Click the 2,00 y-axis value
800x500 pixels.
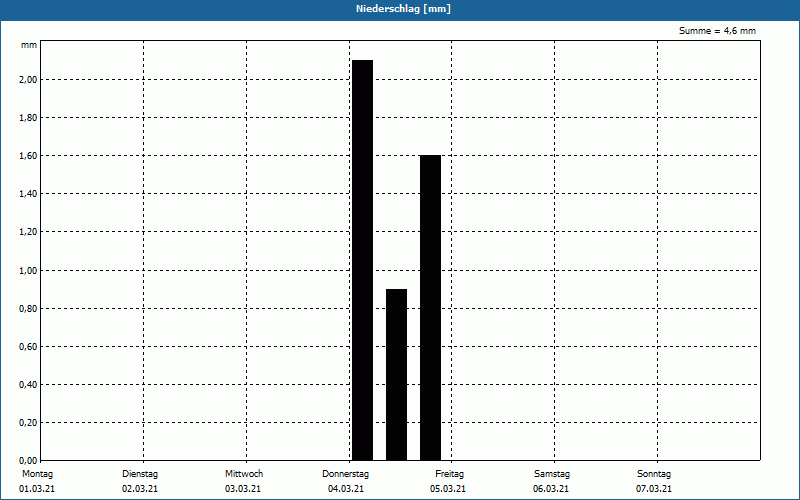(28, 80)
